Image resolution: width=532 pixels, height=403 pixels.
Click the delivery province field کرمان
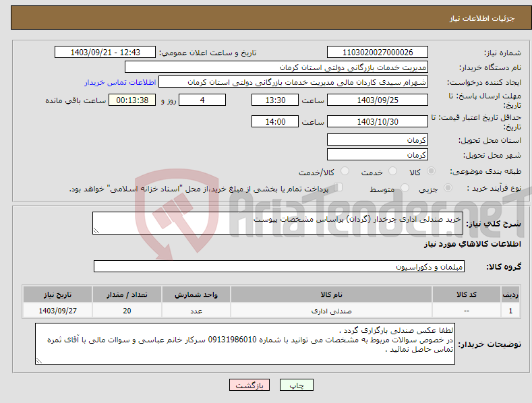coord(378,139)
